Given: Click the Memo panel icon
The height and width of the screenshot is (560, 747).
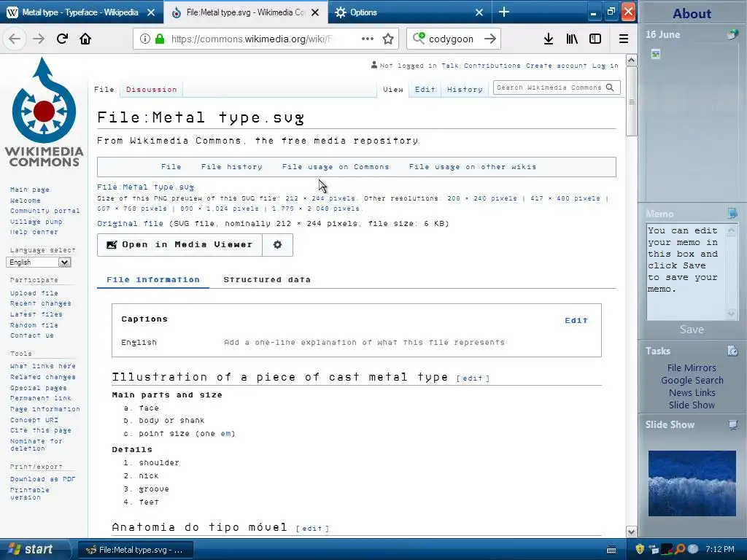Looking at the screenshot, I should (x=732, y=213).
